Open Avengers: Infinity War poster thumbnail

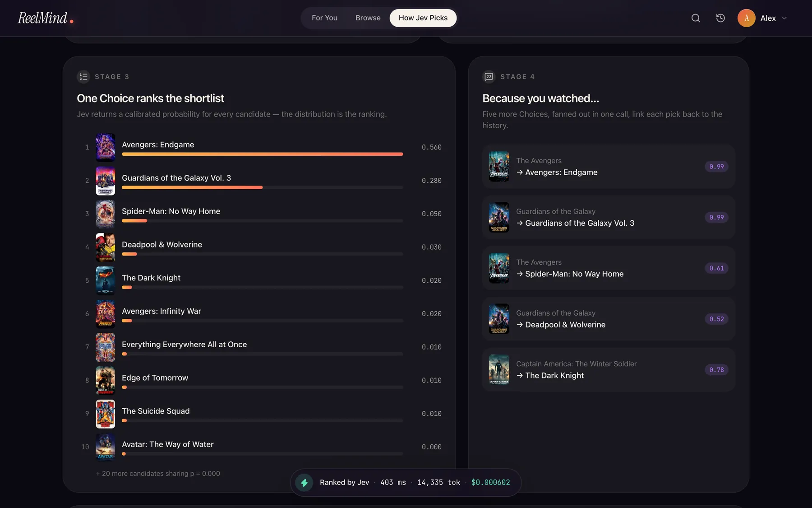[105, 314]
